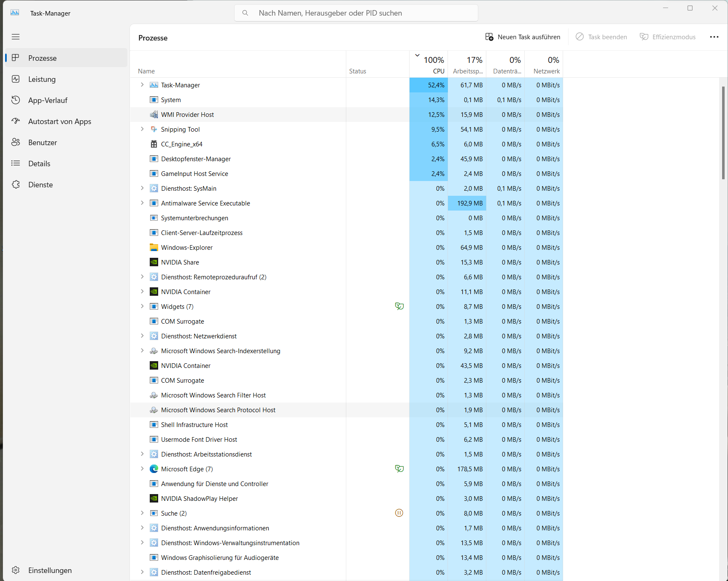Select the System process row
728x581 pixels.
(346, 100)
